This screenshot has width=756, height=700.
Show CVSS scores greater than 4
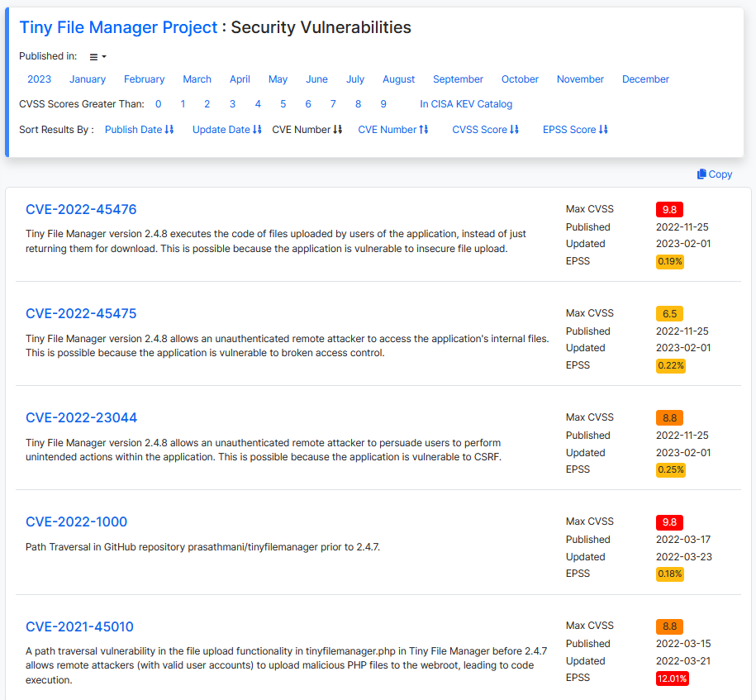click(258, 104)
